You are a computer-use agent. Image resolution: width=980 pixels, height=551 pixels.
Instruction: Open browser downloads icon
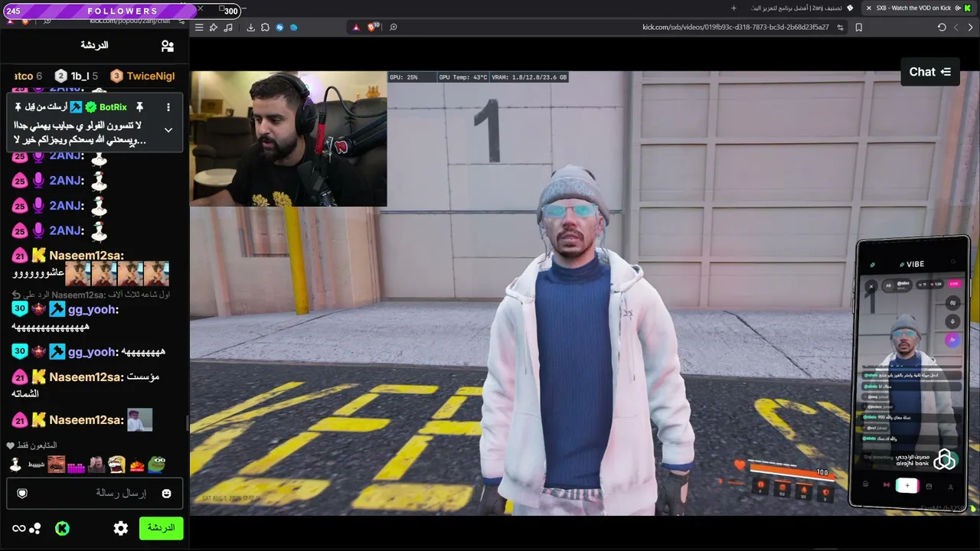click(250, 28)
